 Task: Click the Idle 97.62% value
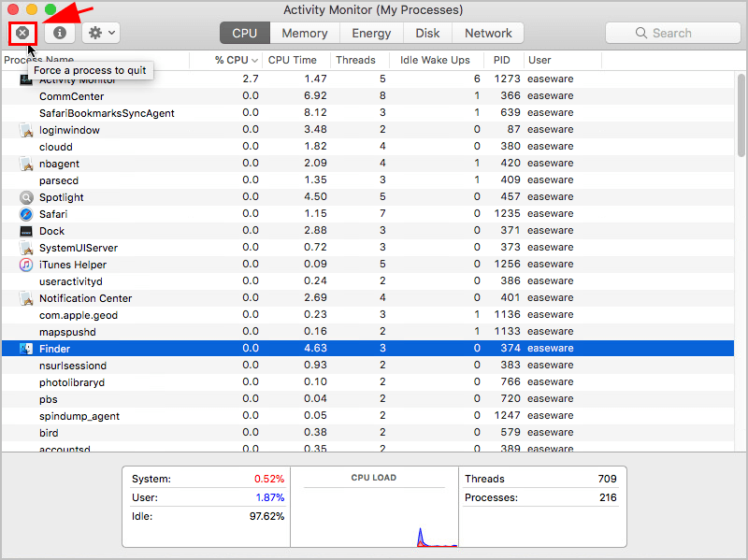[266, 516]
